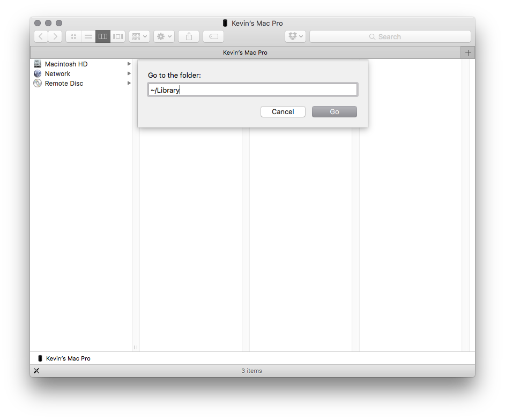
Task: Click the Search field
Action: (x=390, y=36)
